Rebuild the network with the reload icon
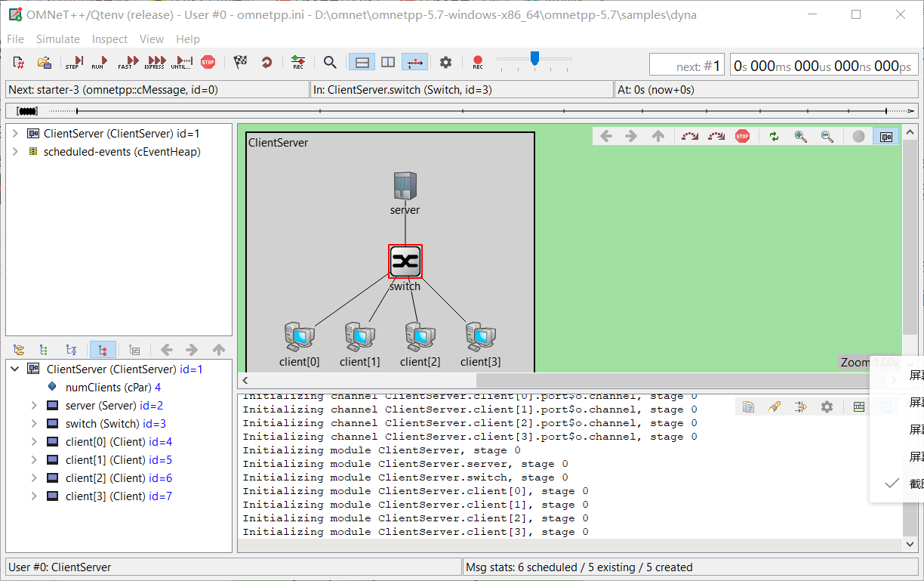This screenshot has width=924, height=581. coord(266,63)
